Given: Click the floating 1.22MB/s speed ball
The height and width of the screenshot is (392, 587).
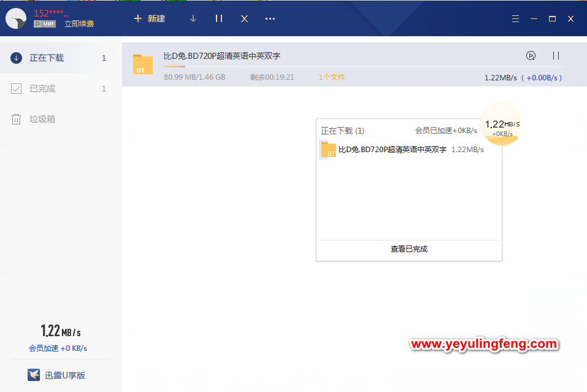Looking at the screenshot, I should (x=502, y=125).
